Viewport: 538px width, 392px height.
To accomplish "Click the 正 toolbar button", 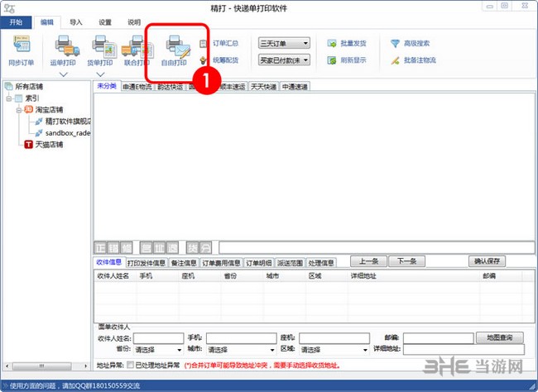I will pos(100,247).
